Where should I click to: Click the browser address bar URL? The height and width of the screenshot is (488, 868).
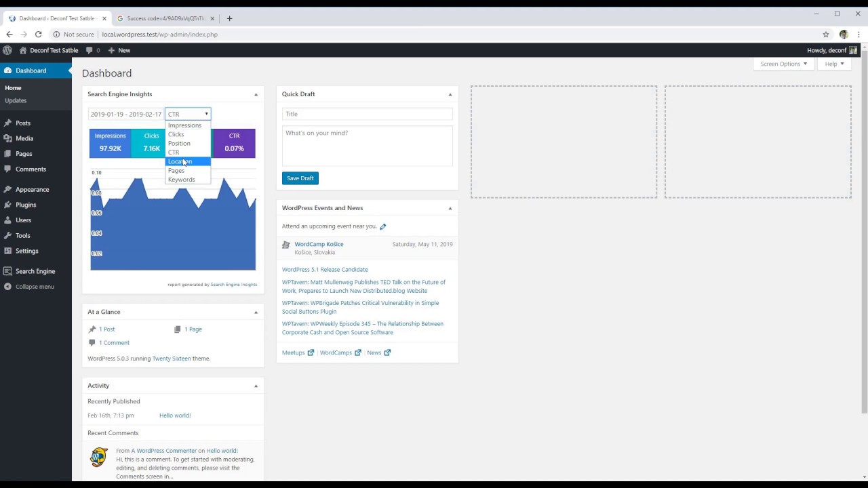[x=160, y=35]
